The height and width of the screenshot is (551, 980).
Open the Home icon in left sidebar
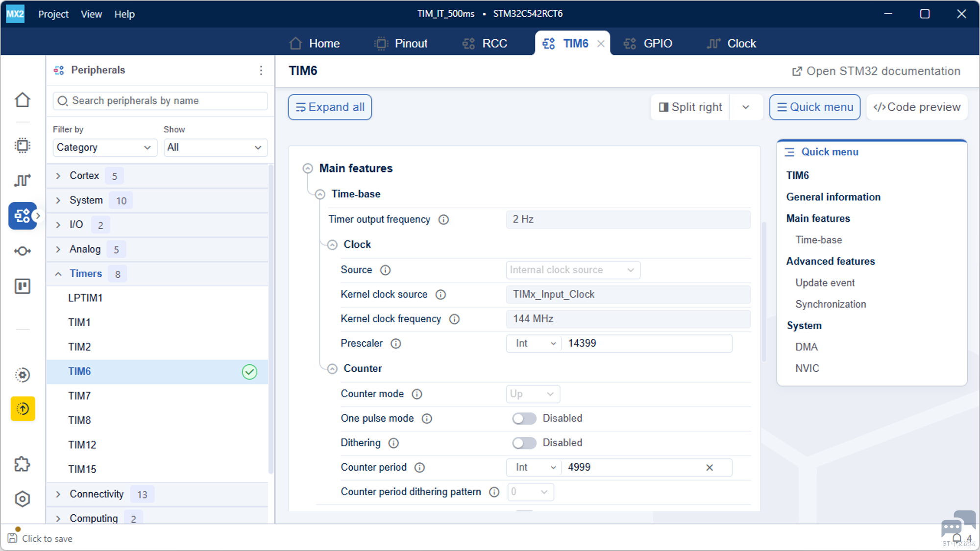tap(23, 100)
